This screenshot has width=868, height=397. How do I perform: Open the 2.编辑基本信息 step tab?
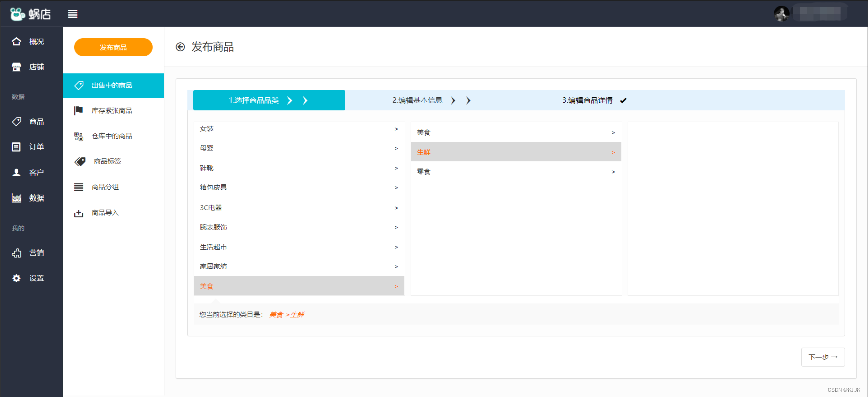(432, 100)
